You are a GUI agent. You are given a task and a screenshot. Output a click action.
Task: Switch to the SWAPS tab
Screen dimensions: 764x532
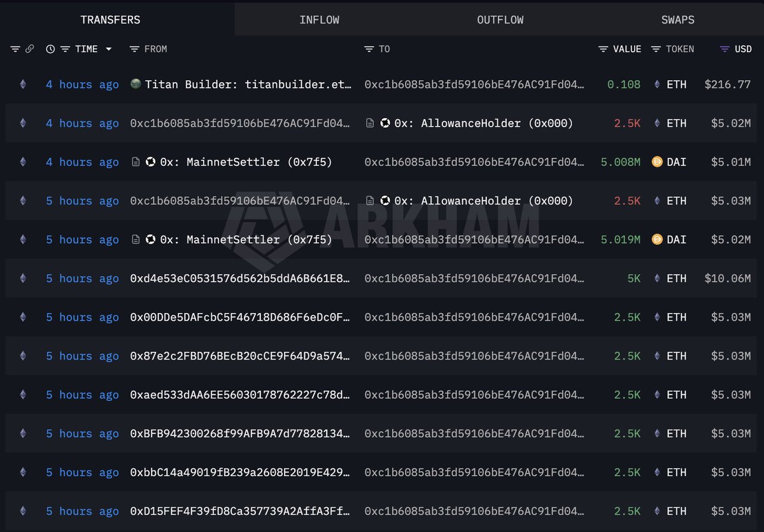[x=677, y=20]
